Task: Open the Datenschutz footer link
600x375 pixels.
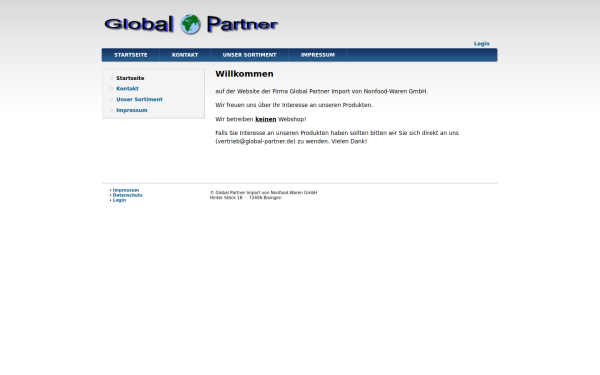Action: tap(127, 195)
